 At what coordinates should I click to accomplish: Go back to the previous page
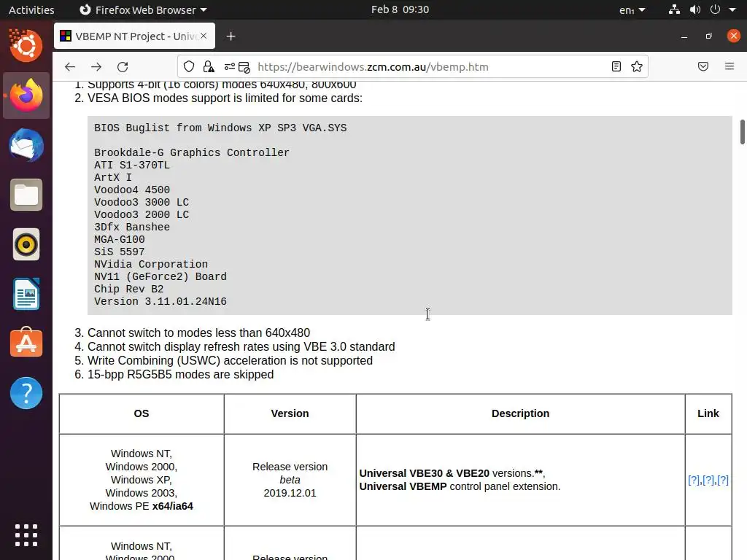[x=70, y=66]
